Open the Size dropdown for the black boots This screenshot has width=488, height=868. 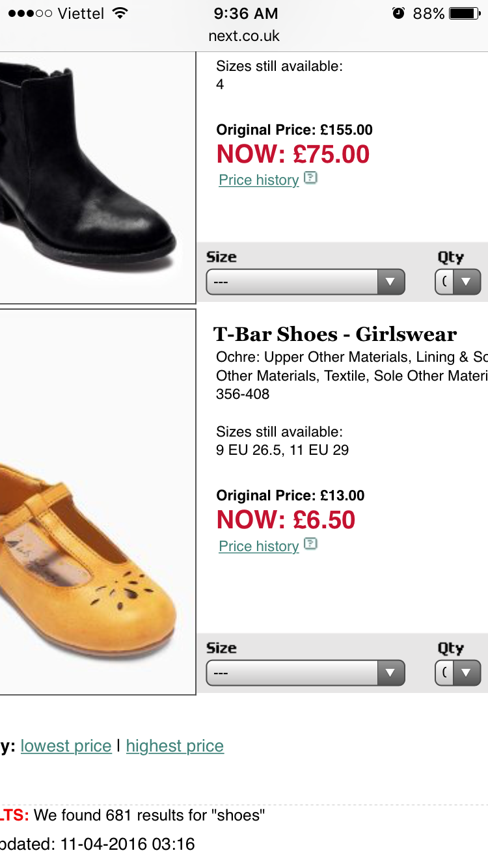pos(306,282)
